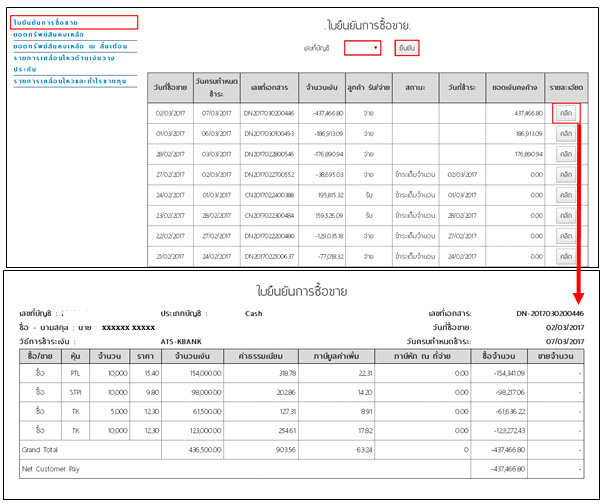Image resolution: width=607 pixels, height=504 pixels.
Task: Click detail button for CN2017022300484 row
Action: (566, 216)
